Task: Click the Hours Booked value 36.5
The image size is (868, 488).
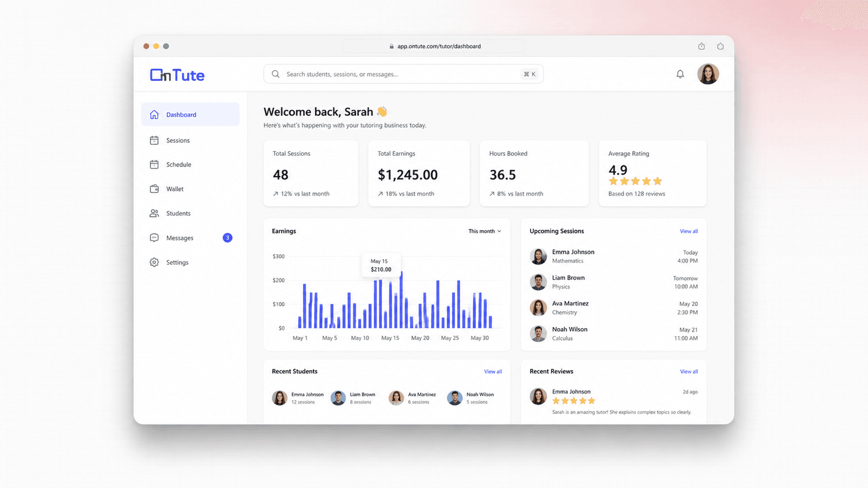Action: click(x=502, y=175)
